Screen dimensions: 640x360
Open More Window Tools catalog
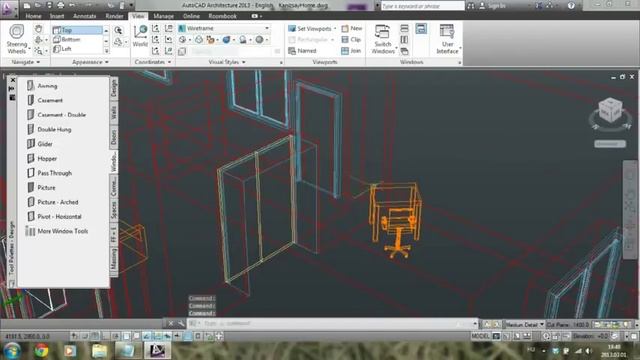[x=57, y=231]
